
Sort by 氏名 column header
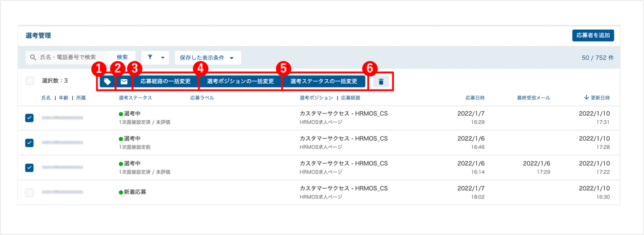pos(46,97)
